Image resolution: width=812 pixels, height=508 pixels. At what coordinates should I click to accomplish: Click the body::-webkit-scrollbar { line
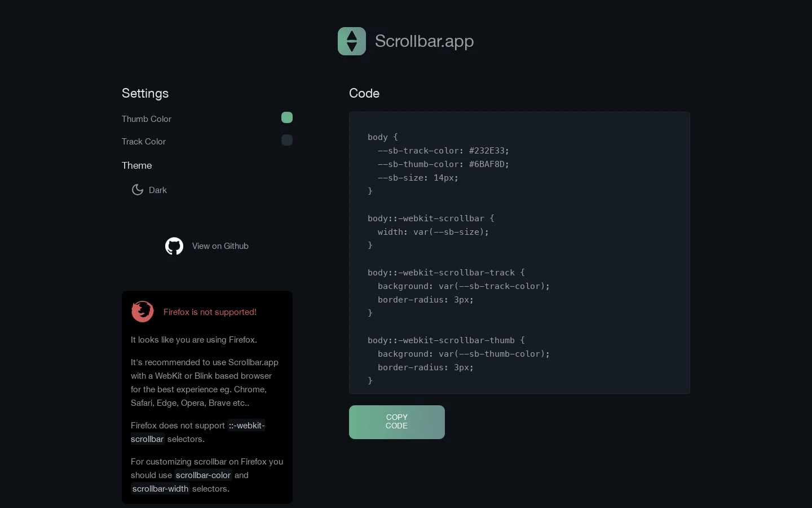pos(431,218)
